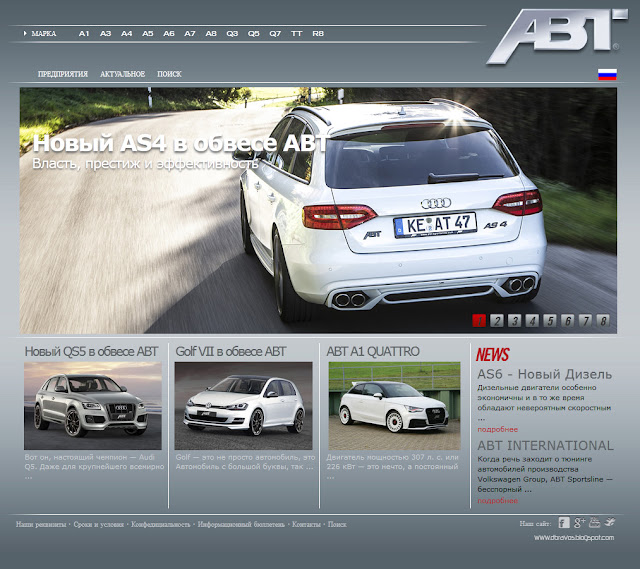Select model TT in top menu
The height and width of the screenshot is (569, 640).
click(x=297, y=33)
